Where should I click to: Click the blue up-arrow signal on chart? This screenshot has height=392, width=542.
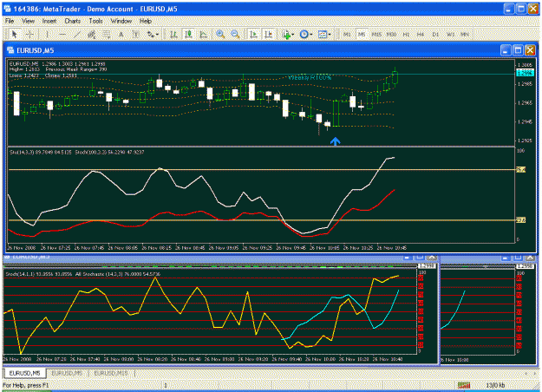click(335, 141)
